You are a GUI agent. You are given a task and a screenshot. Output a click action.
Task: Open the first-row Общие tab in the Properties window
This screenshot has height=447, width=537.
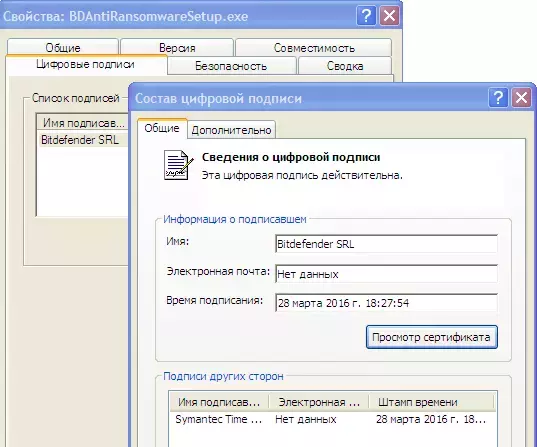click(x=63, y=48)
